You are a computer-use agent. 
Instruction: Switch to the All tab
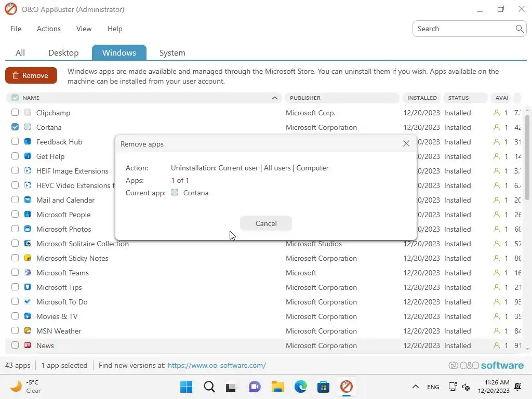pyautogui.click(x=20, y=53)
